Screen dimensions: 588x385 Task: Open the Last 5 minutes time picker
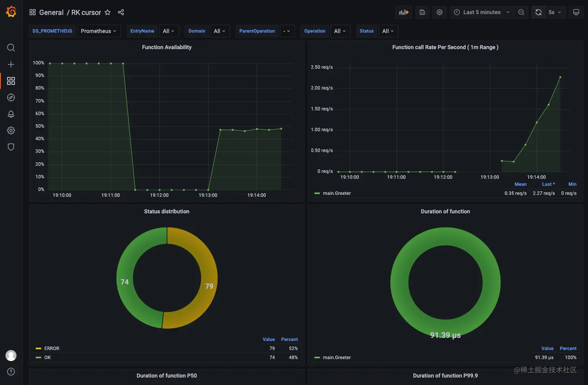pos(482,12)
